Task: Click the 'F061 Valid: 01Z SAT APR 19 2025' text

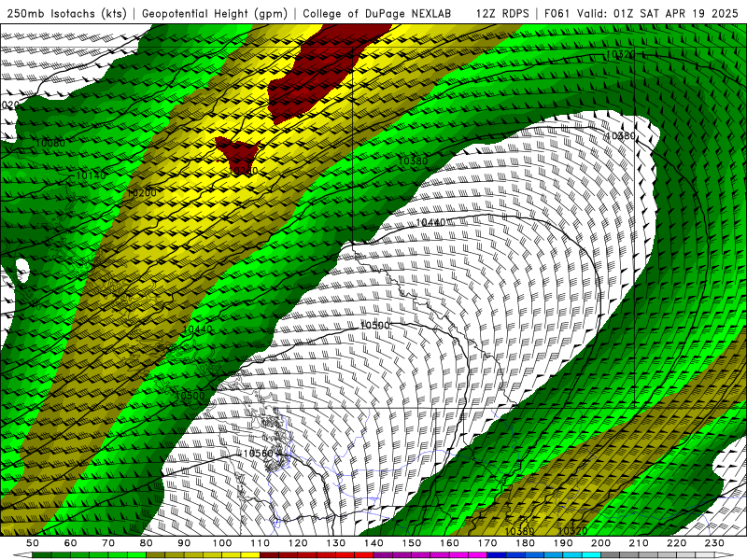Action: 641,13
